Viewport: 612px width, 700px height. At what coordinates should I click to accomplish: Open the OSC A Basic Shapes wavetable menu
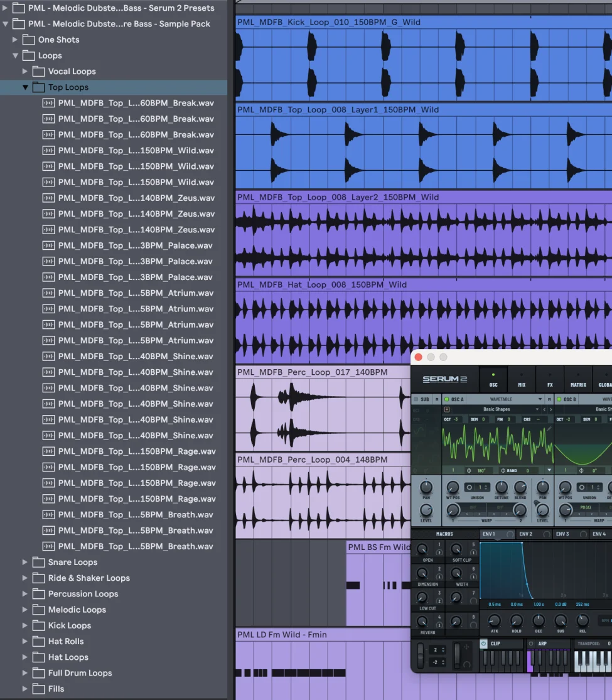click(x=497, y=409)
